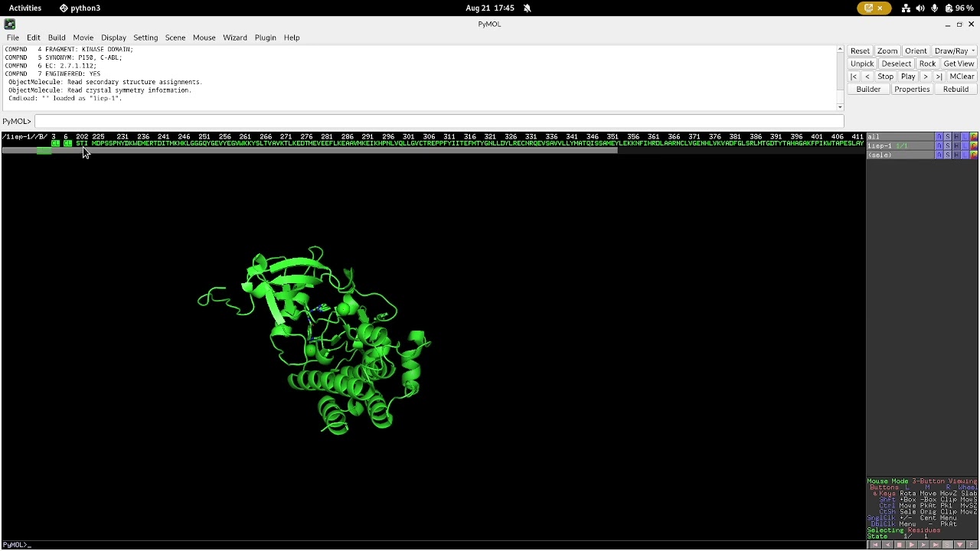Open Label menu for (sele) selection
The image size is (980, 551).
point(965,155)
